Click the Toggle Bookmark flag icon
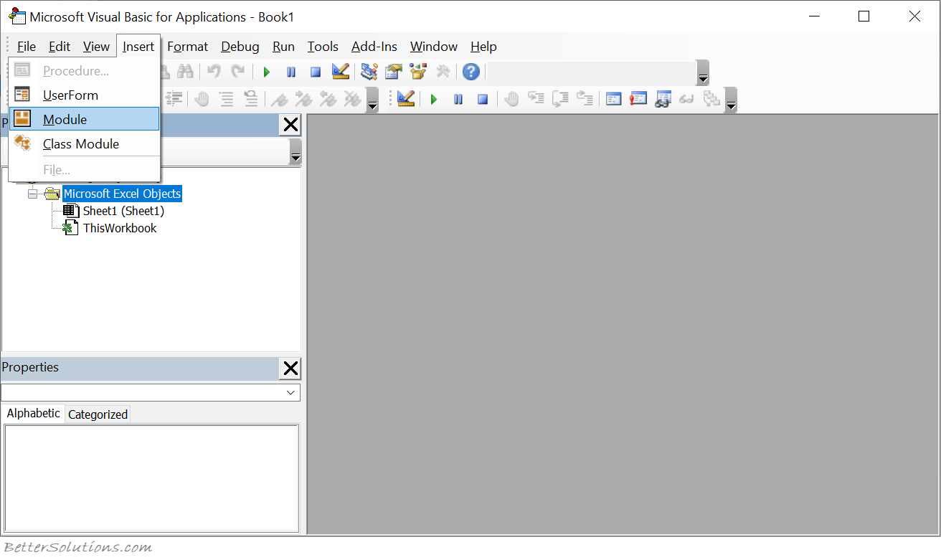The image size is (941, 560). click(279, 99)
